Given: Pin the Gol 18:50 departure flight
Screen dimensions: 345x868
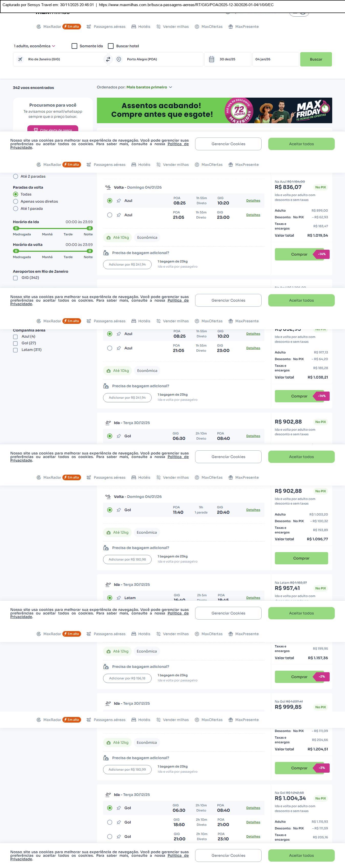Looking at the screenshot, I should coord(119,822).
